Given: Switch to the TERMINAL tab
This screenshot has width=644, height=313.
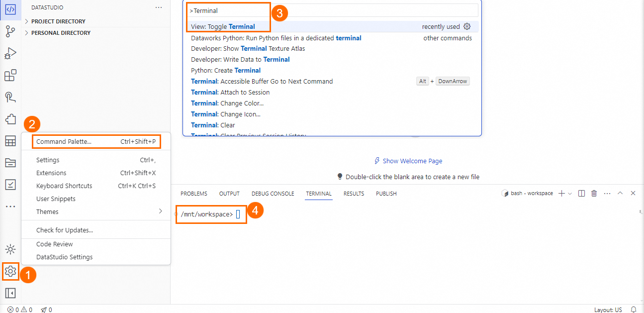Looking at the screenshot, I should (319, 194).
